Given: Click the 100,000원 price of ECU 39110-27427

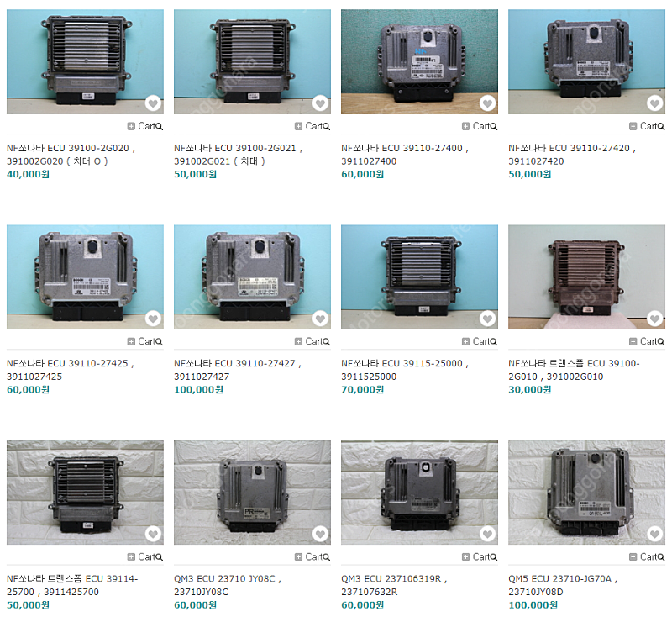Looking at the screenshot, I should (198, 389).
